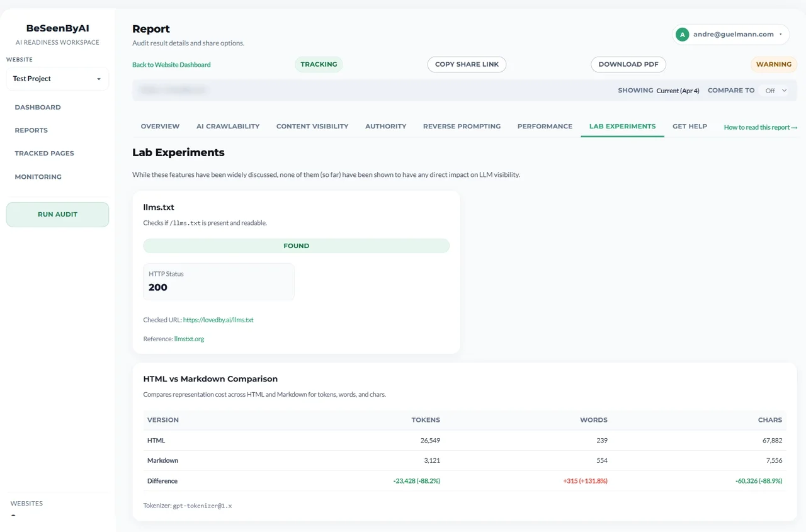Expand the Test Project website selector

coord(57,79)
